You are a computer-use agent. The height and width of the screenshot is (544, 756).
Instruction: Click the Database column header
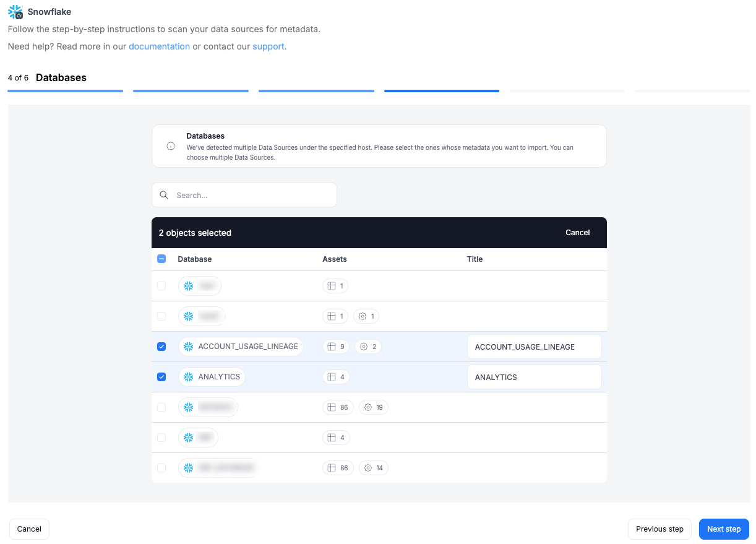coord(195,259)
